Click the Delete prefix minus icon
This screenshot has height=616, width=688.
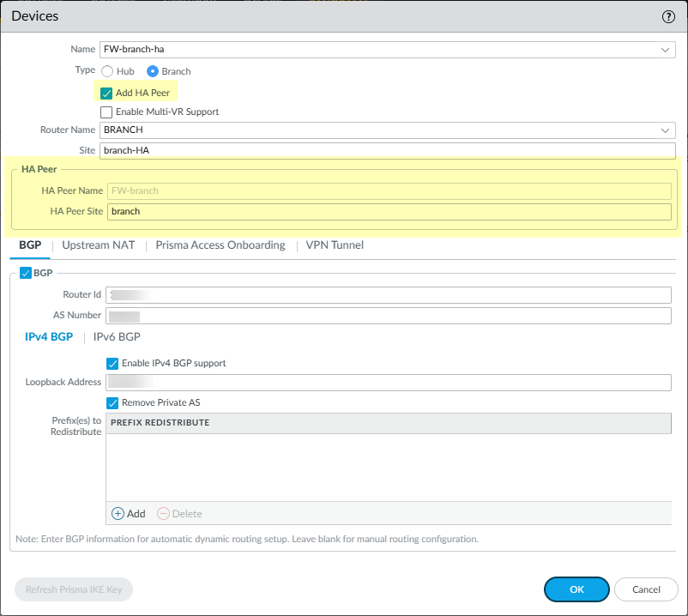point(163,513)
